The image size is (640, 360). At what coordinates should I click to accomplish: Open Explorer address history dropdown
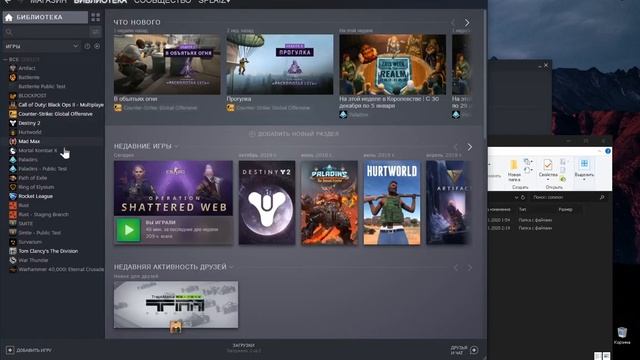point(516,197)
